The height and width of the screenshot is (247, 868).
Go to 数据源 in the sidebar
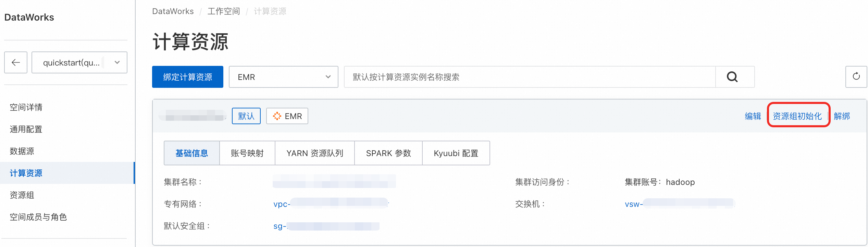pyautogui.click(x=22, y=151)
